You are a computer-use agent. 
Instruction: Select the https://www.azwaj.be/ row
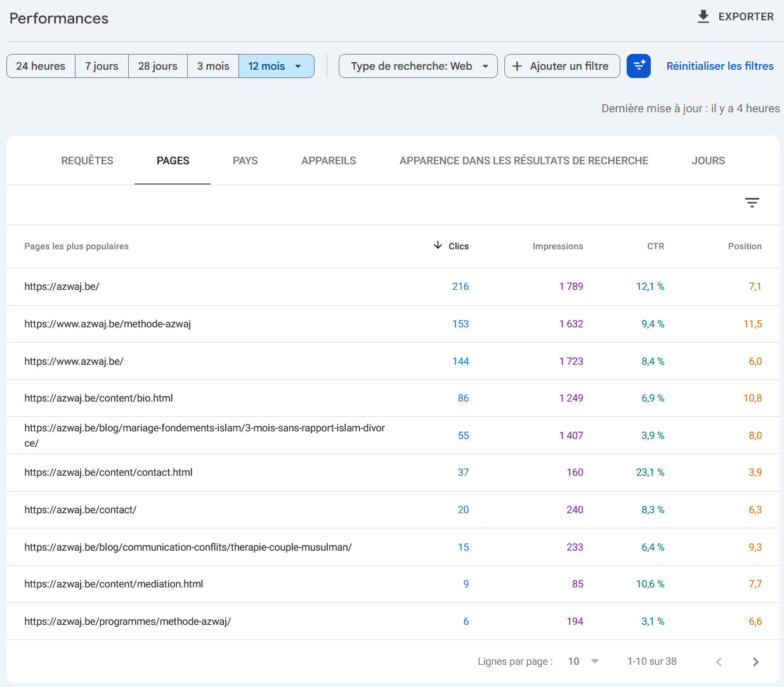click(x=393, y=361)
